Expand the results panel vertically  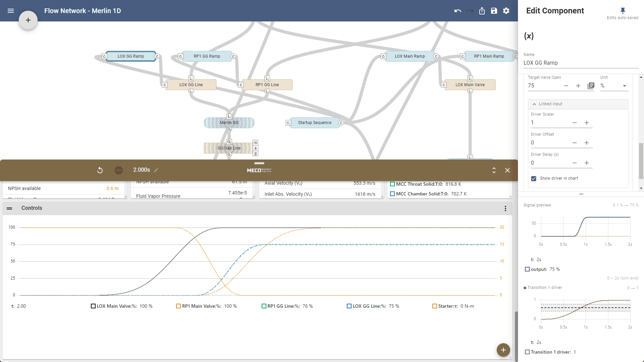click(494, 170)
